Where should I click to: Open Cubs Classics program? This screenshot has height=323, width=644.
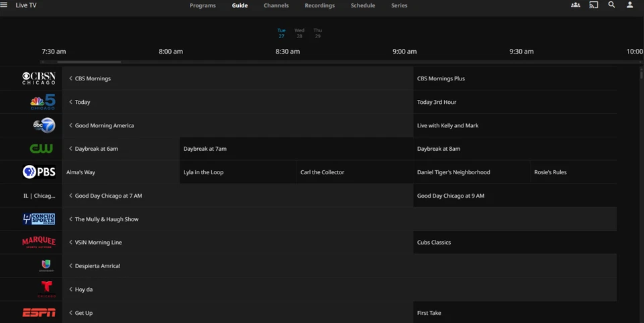(515, 242)
